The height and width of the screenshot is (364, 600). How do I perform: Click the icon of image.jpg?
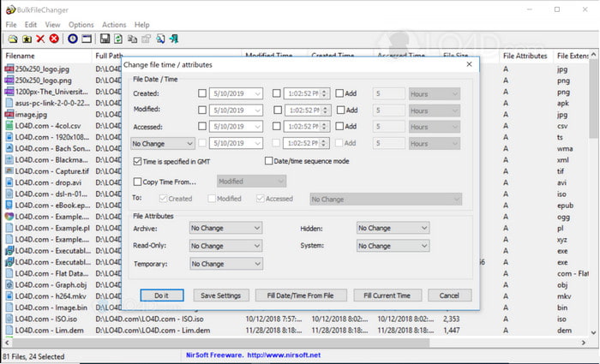[9, 114]
